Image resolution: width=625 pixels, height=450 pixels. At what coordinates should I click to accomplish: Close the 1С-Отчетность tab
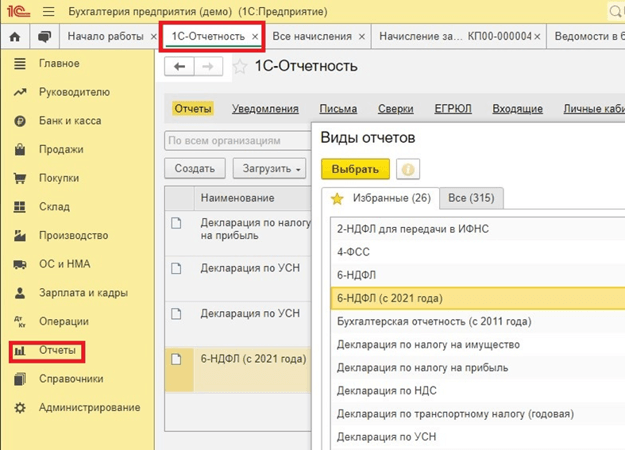pos(255,37)
